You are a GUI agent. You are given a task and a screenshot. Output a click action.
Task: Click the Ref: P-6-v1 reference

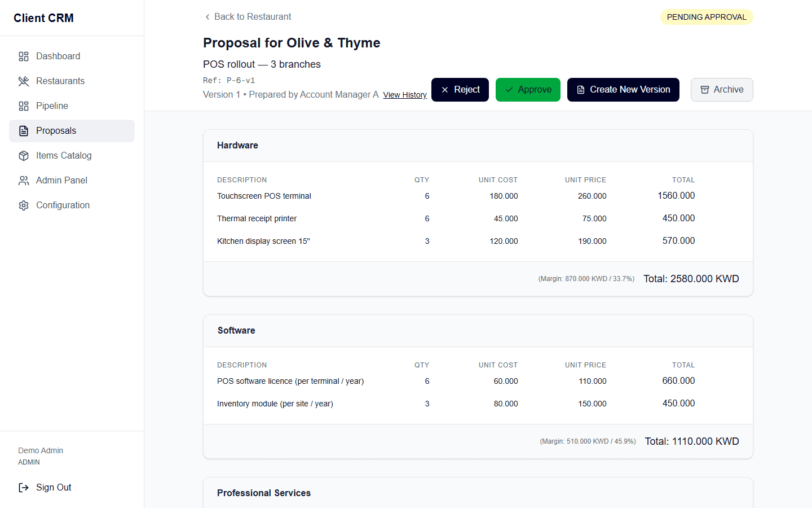[229, 81]
